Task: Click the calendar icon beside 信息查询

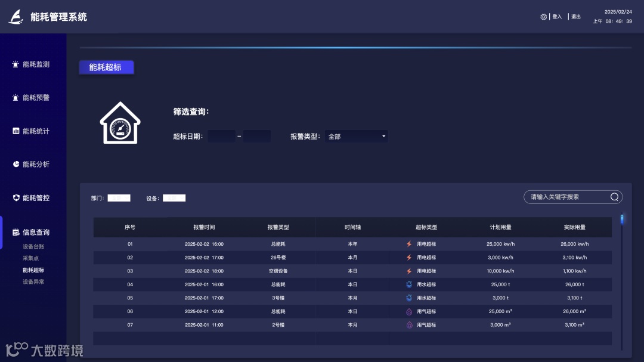Action: point(16,232)
